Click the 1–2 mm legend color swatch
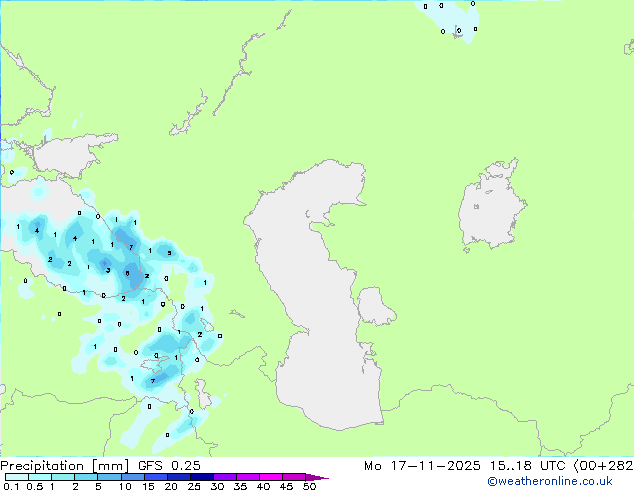 (x=63, y=477)
